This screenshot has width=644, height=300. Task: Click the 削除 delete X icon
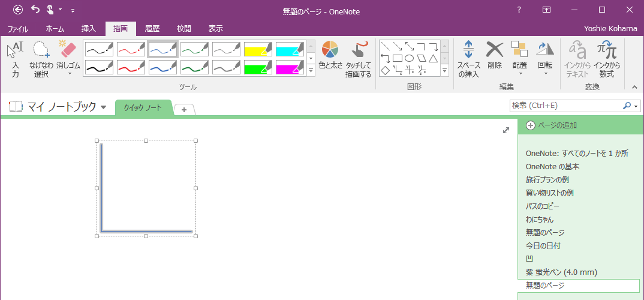click(495, 50)
